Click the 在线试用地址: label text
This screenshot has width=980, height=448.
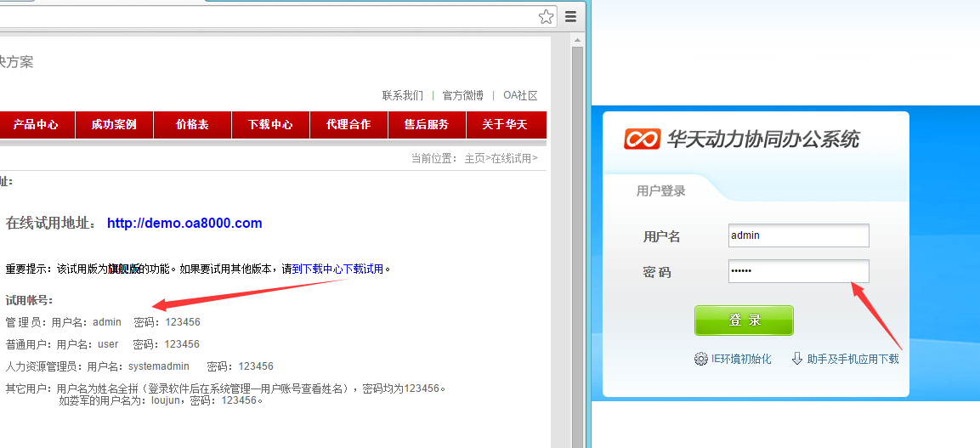[52, 223]
